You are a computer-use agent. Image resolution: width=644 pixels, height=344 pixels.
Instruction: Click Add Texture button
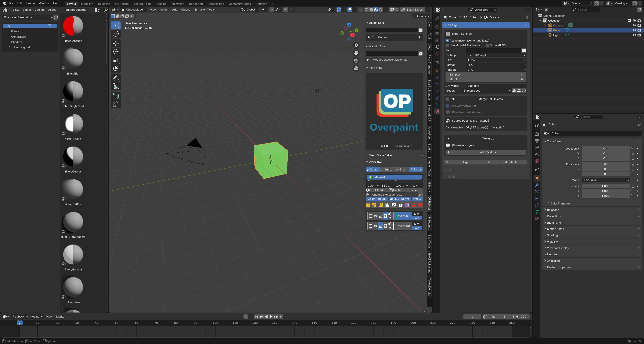(x=486, y=152)
